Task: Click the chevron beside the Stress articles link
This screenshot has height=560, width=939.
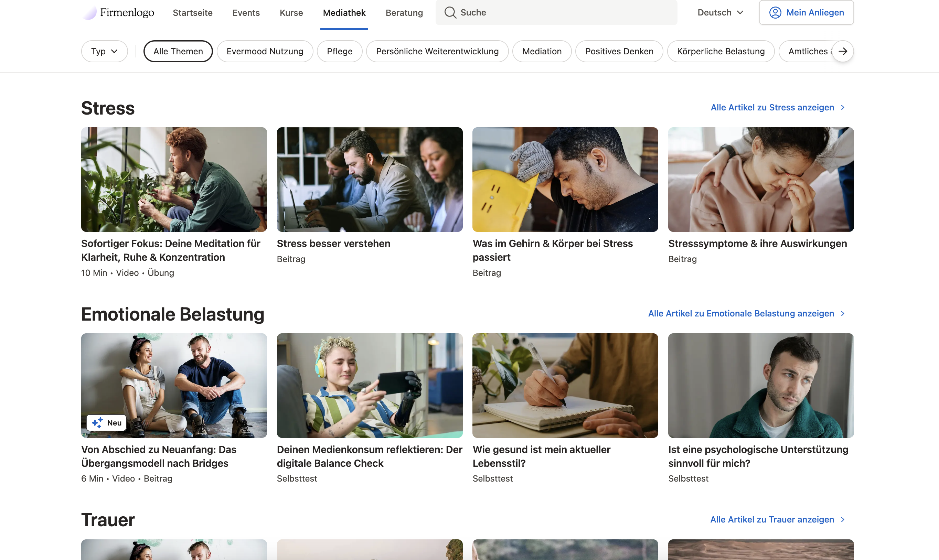Action: (843, 108)
